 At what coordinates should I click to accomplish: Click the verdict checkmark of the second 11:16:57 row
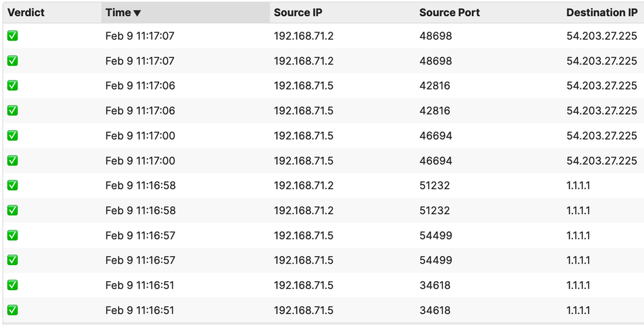[12, 260]
